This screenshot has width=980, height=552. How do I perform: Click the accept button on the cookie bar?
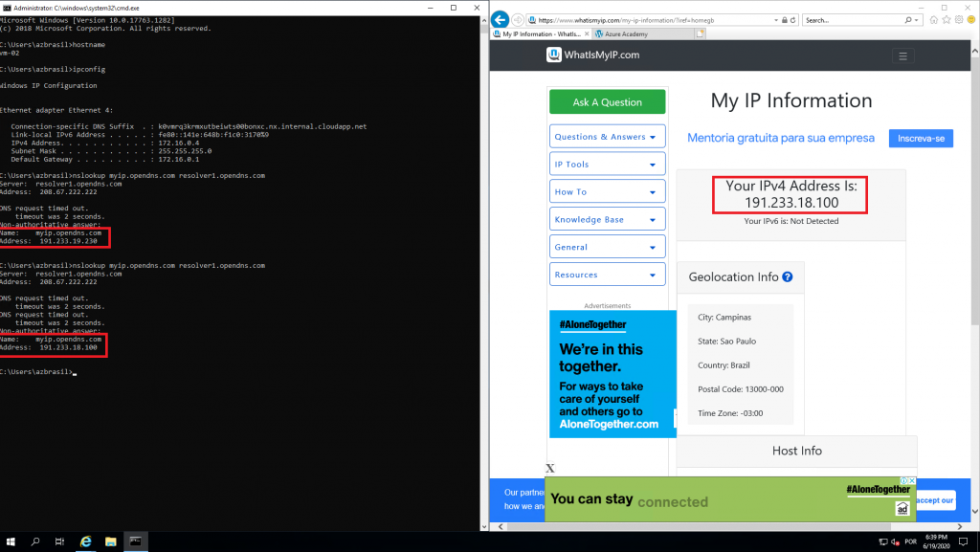coord(935,500)
